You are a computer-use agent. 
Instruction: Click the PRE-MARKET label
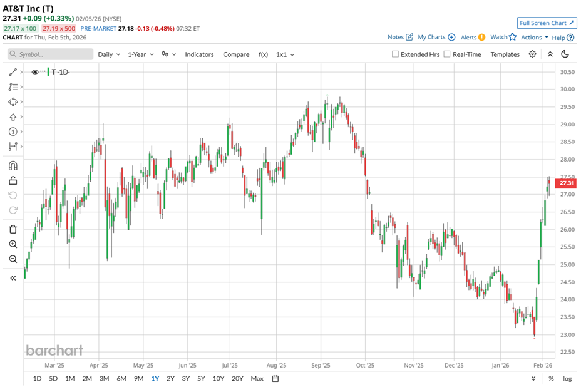(x=98, y=28)
